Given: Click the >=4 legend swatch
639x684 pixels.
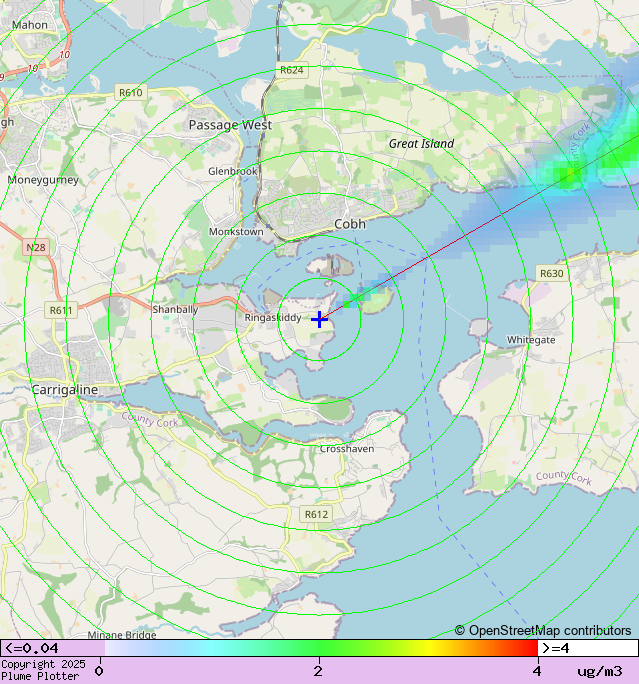Looking at the screenshot, I should point(588,648).
